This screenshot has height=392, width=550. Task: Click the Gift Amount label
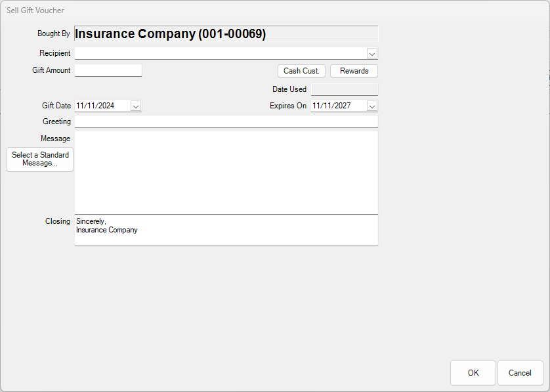point(51,70)
